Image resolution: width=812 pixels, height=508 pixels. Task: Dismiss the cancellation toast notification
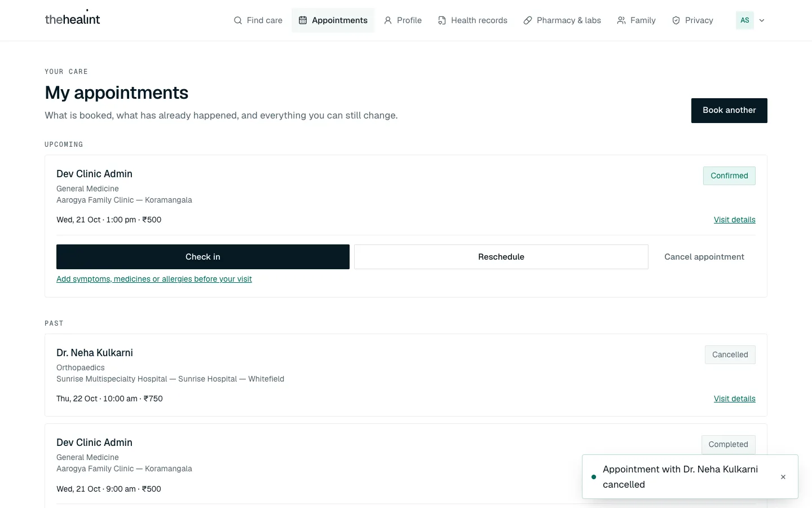coord(783,477)
